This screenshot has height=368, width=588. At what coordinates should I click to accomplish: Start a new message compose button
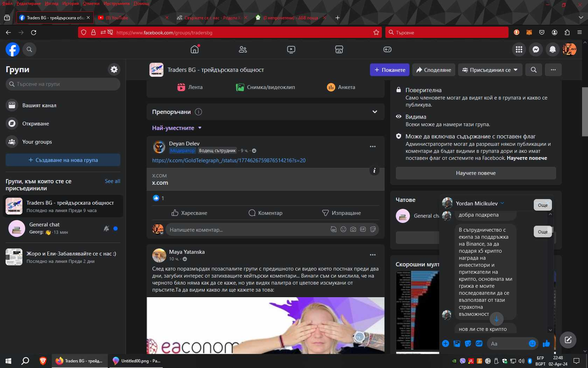pyautogui.click(x=568, y=340)
